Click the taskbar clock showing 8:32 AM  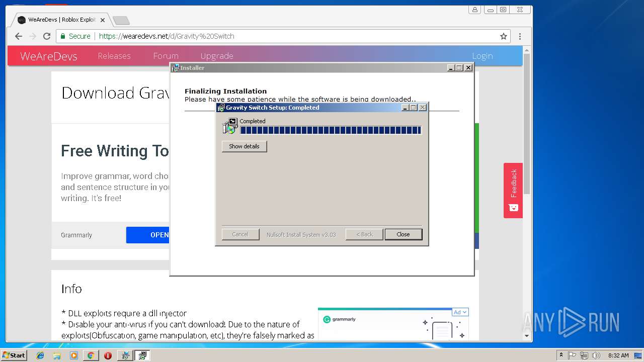[618, 355]
